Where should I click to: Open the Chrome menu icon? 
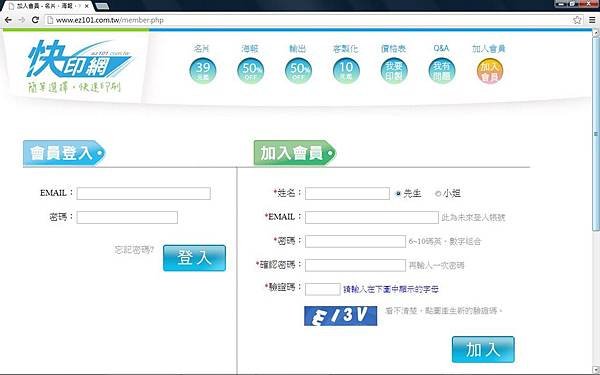pos(592,20)
